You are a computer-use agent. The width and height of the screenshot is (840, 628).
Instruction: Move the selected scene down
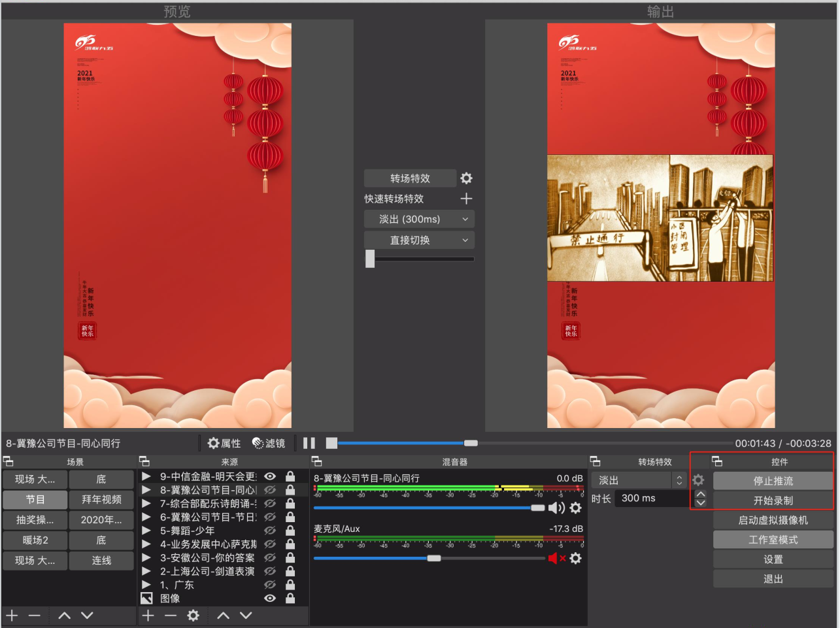[x=87, y=616]
